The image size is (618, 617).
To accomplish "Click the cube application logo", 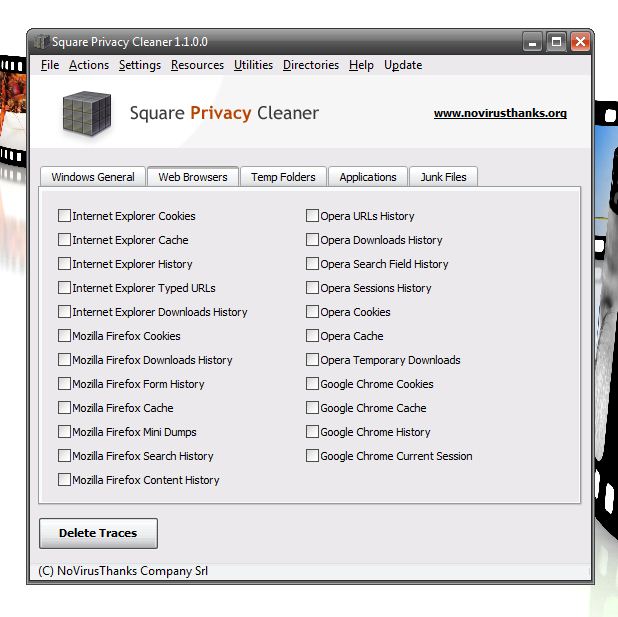I will point(87,114).
